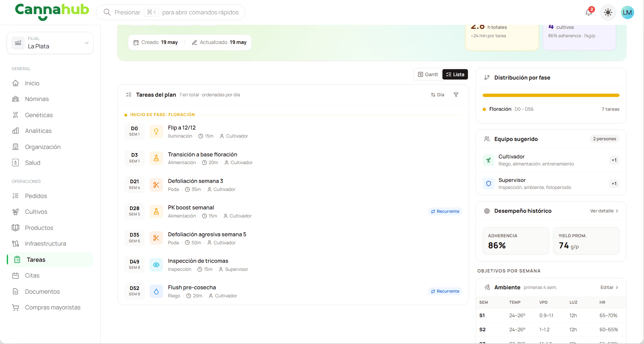Click the Compras mayoristas cart icon
This screenshot has height=344, width=644.
pos(15,307)
